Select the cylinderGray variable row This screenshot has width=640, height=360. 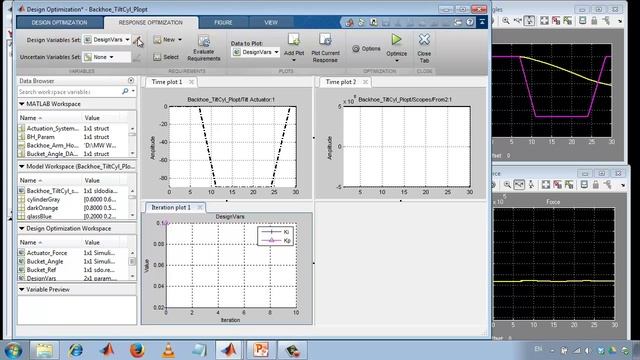pos(73,199)
